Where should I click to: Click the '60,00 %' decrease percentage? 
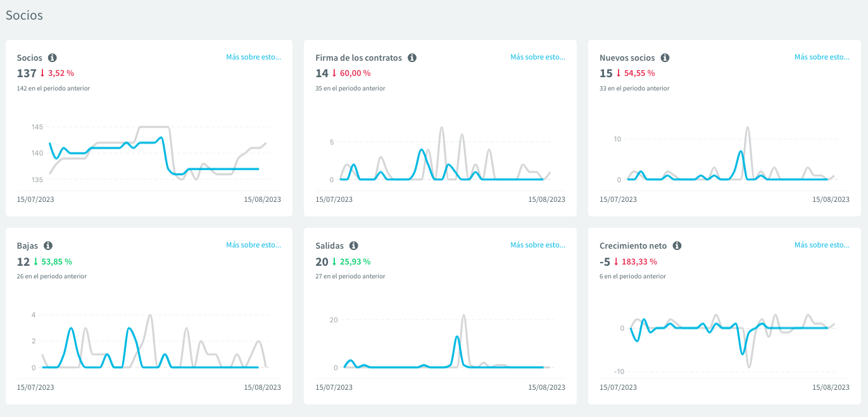[355, 73]
